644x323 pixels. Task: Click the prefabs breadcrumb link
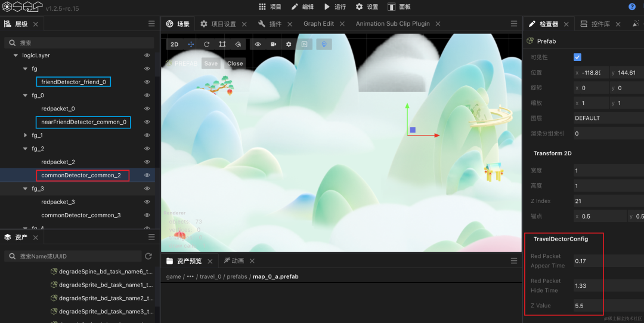point(237,276)
